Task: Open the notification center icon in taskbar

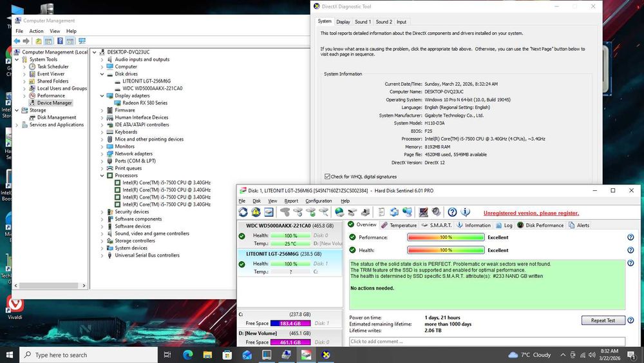Action: point(632,355)
